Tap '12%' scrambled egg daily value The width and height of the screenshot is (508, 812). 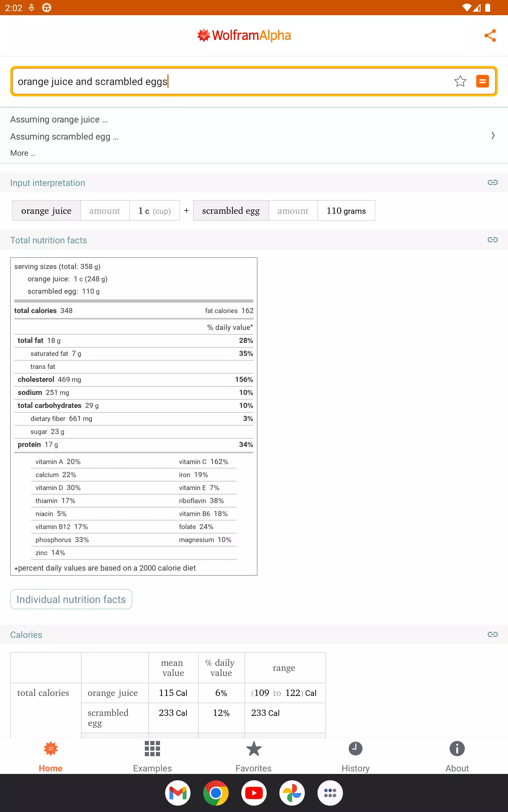(221, 713)
